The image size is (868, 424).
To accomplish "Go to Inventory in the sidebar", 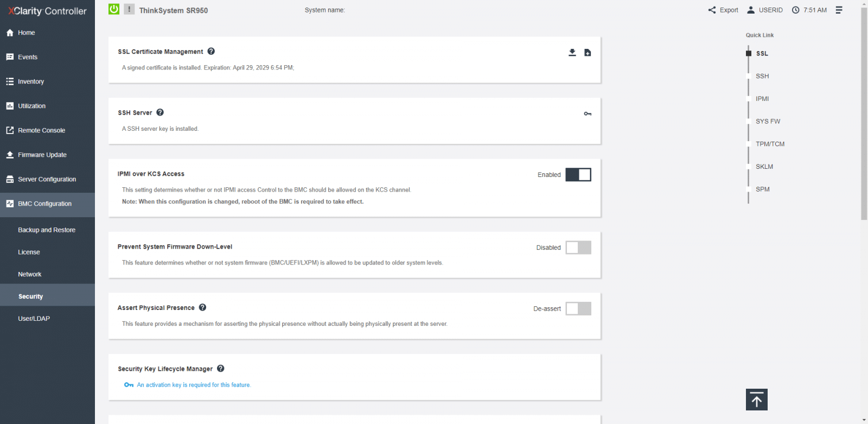I will pyautogui.click(x=47, y=81).
